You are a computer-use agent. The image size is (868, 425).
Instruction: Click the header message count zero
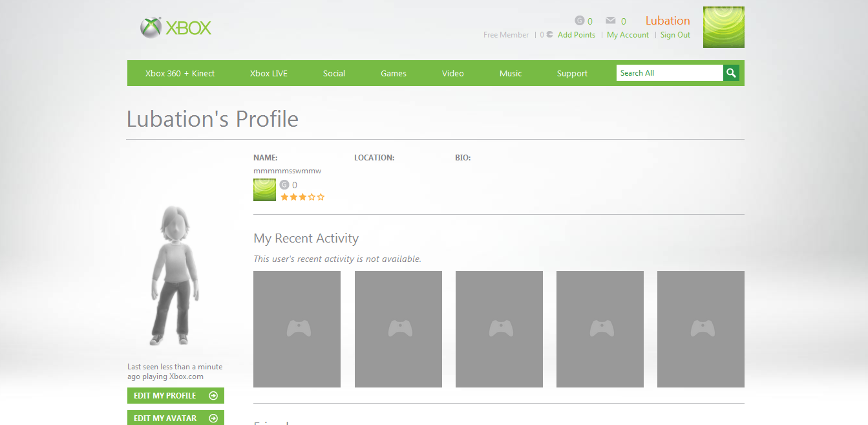click(x=624, y=21)
